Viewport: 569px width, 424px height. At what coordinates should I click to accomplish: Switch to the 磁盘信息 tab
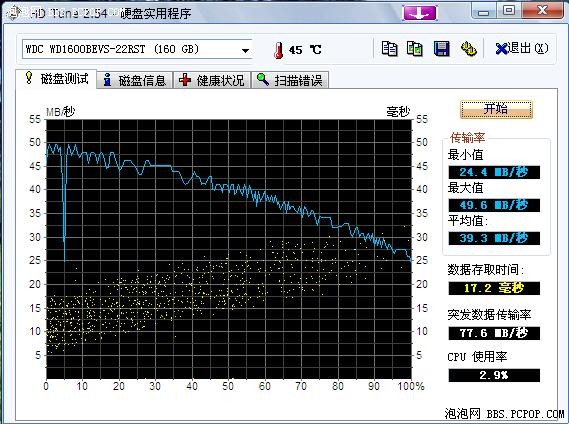135,80
